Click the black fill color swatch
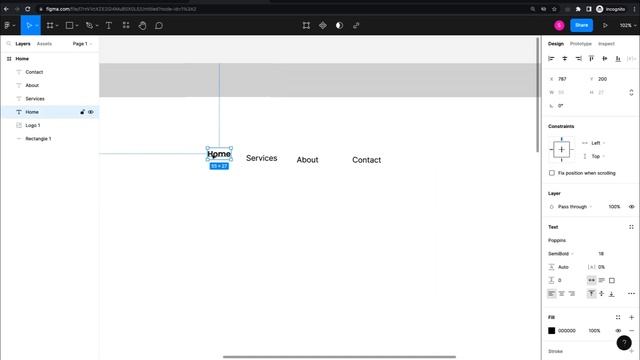This screenshot has width=640, height=360. click(x=551, y=331)
